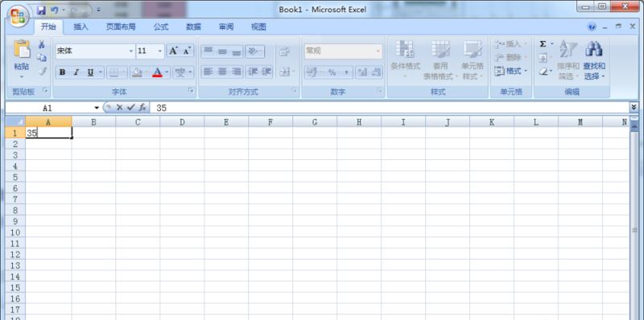Image resolution: width=644 pixels, height=320 pixels.
Task: Increase decimal places
Action: click(362, 72)
